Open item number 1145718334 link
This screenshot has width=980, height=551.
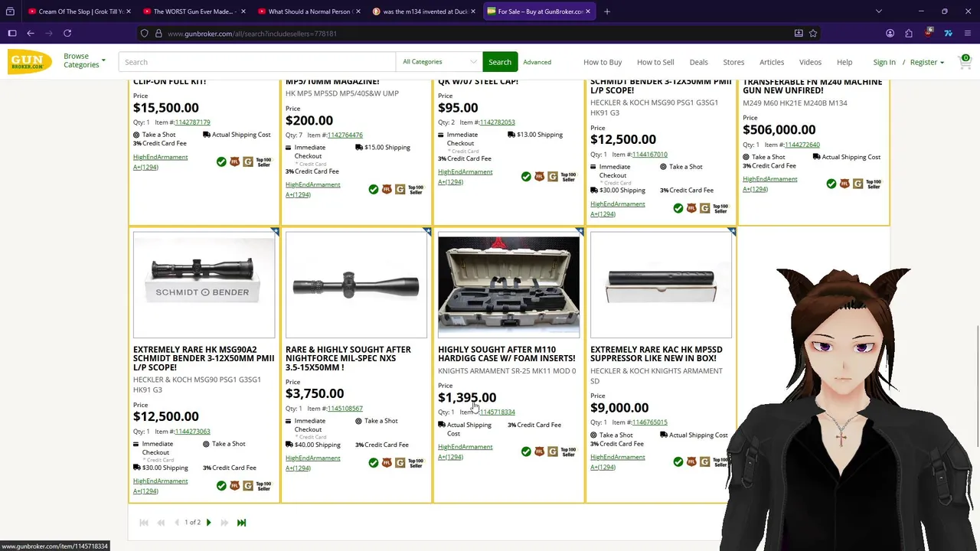(497, 412)
